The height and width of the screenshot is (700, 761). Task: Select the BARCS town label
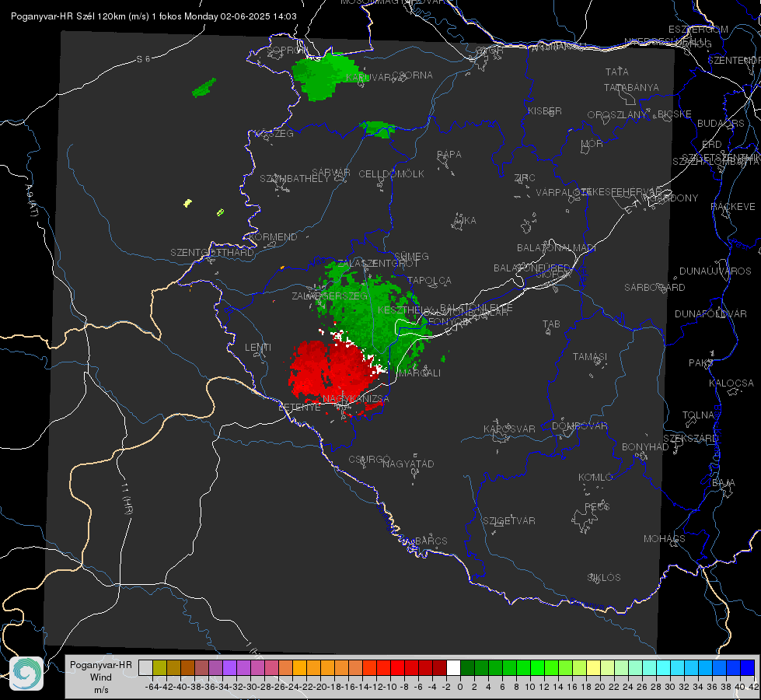[x=431, y=541]
